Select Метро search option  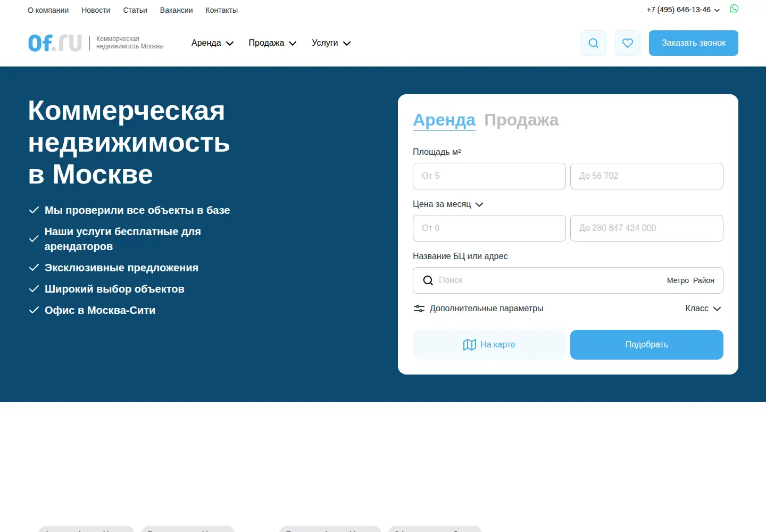(x=678, y=280)
